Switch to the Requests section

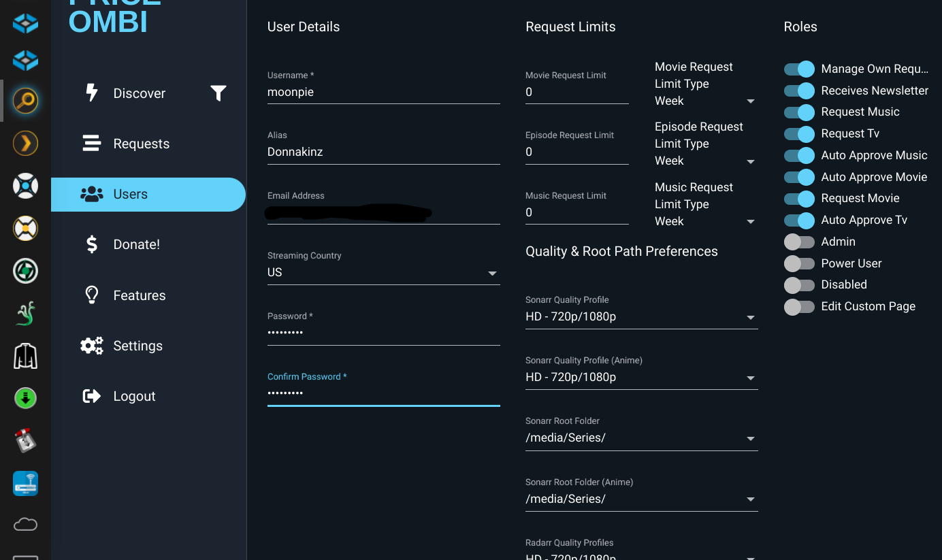[x=142, y=144]
